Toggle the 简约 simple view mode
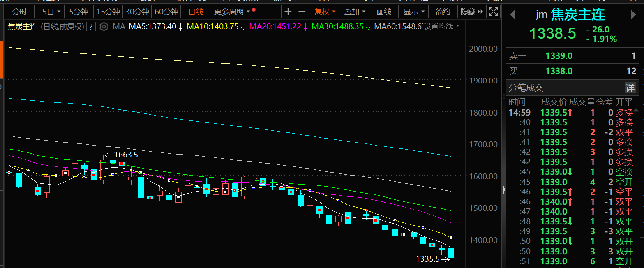The height and width of the screenshot is (268, 644). pyautogui.click(x=443, y=12)
